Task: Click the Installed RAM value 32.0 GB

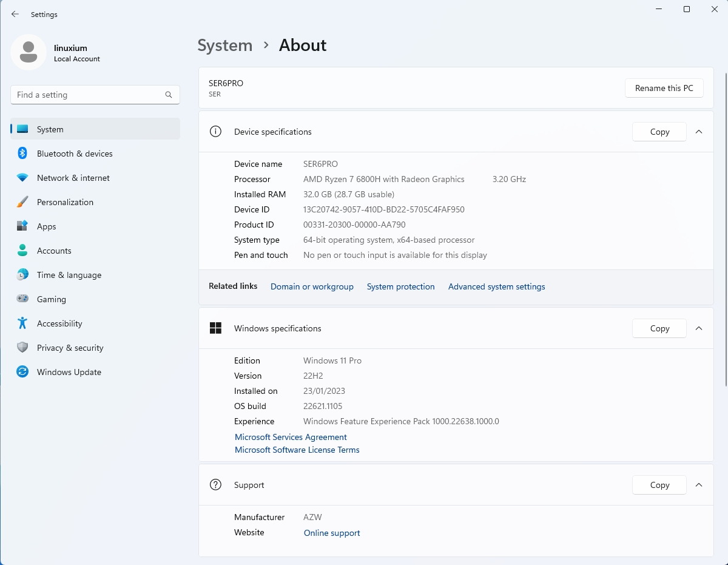Action: [349, 194]
